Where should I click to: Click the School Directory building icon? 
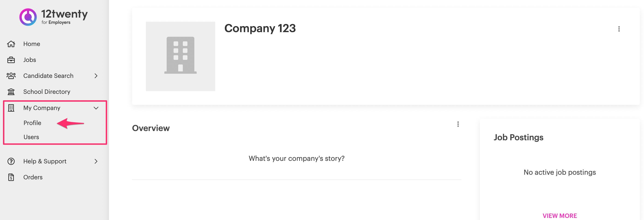click(11, 92)
